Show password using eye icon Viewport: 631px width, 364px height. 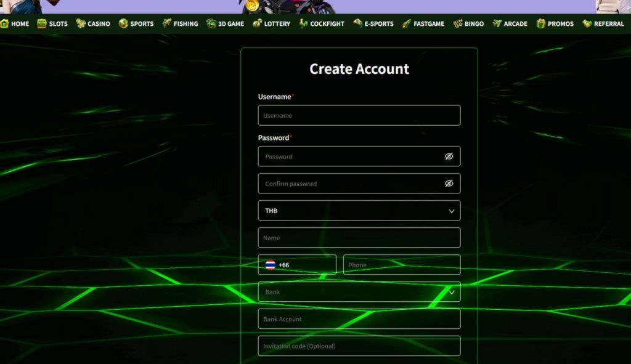[x=449, y=156]
